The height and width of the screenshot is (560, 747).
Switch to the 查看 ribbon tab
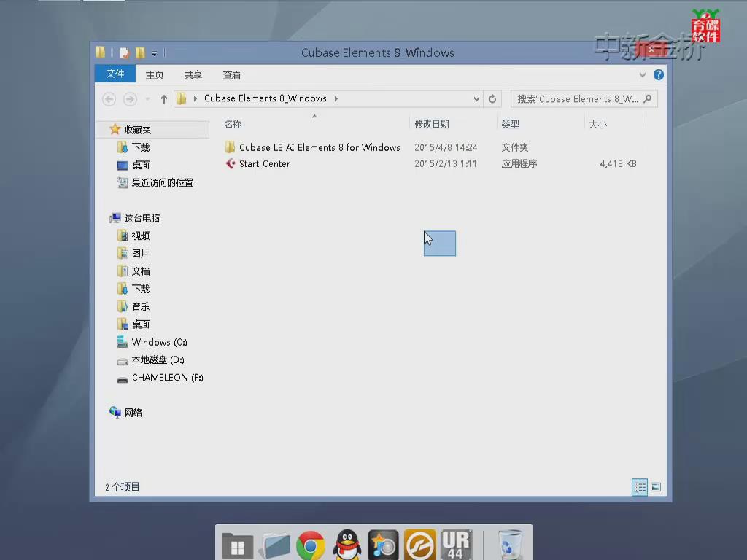231,75
